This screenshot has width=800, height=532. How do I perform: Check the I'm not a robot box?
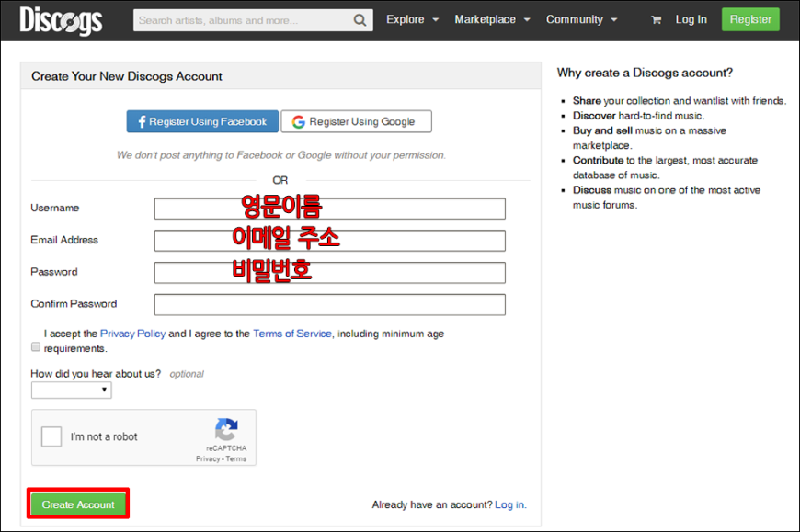coord(51,436)
